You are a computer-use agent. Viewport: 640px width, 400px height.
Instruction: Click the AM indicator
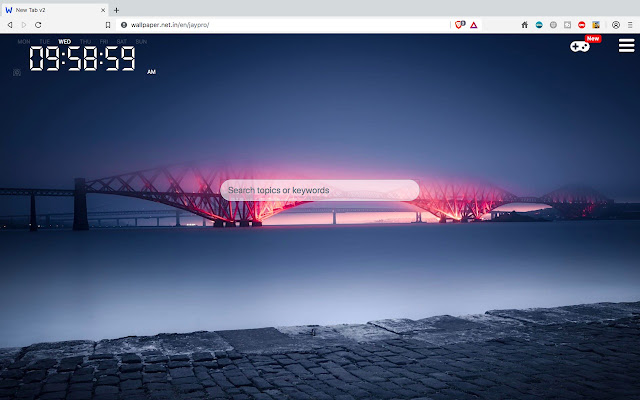tap(151, 72)
